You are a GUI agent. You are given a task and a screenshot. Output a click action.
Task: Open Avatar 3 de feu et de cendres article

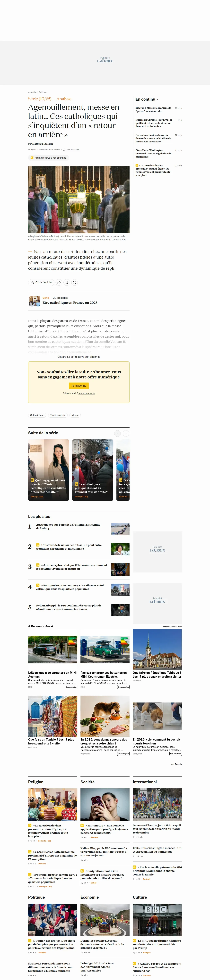point(157,967)
